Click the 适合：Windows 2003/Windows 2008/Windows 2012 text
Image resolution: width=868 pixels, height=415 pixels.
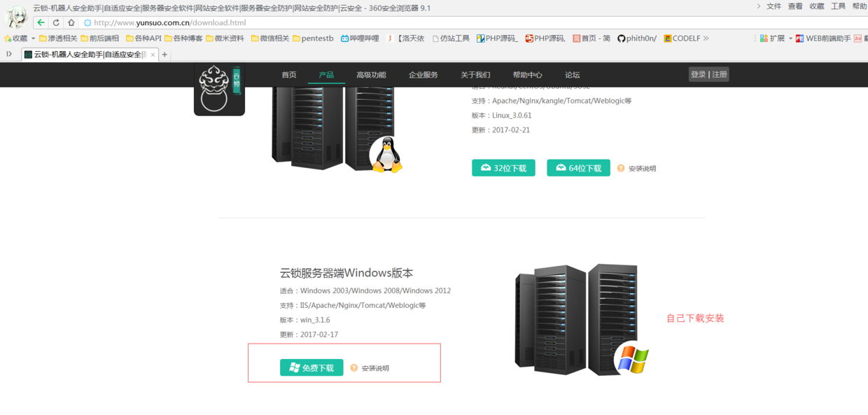pyautogui.click(x=365, y=290)
